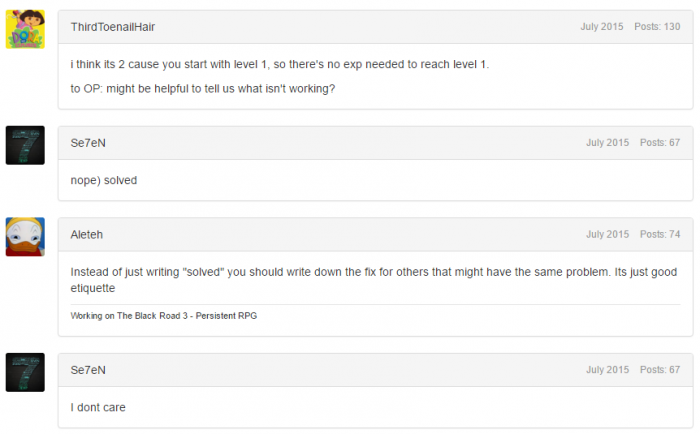Screen dimensions: 700x434
Task: Click "Posts: 74" count on Aleteh's post
Action: click(660, 234)
